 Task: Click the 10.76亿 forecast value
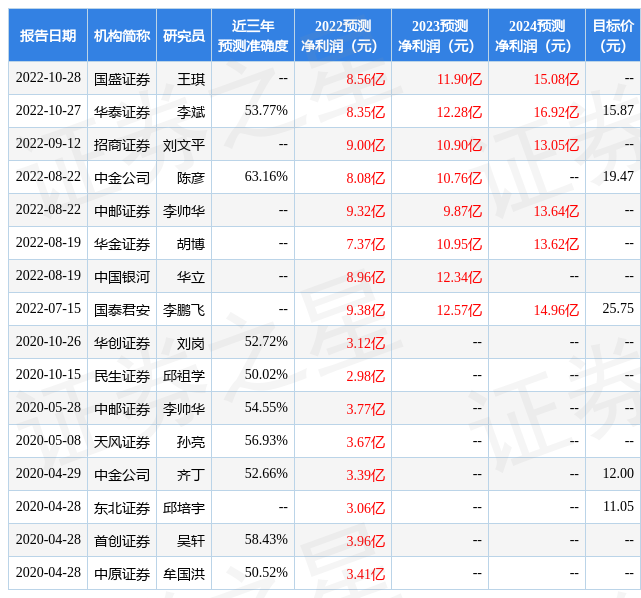[x=459, y=178]
